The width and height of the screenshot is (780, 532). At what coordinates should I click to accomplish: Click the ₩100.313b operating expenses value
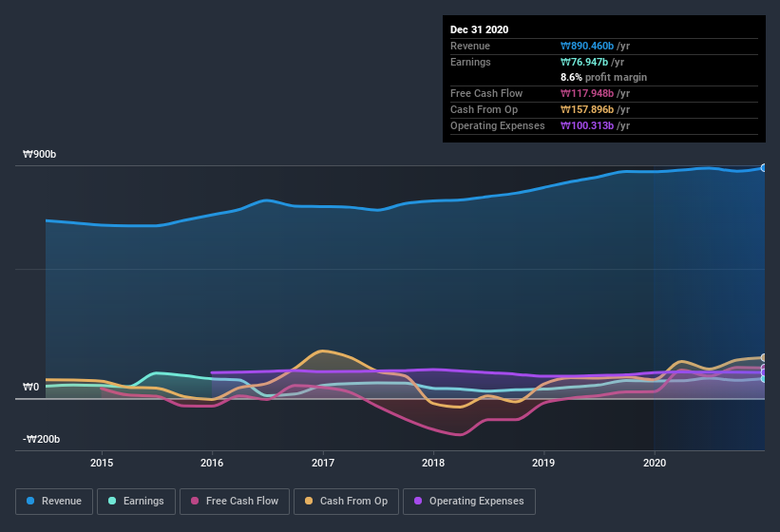(587, 125)
